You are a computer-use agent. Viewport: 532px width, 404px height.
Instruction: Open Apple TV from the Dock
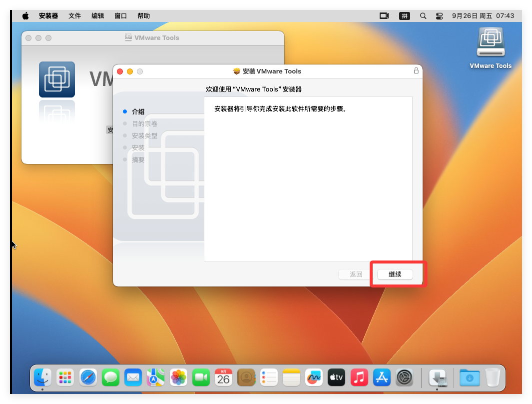pos(336,377)
